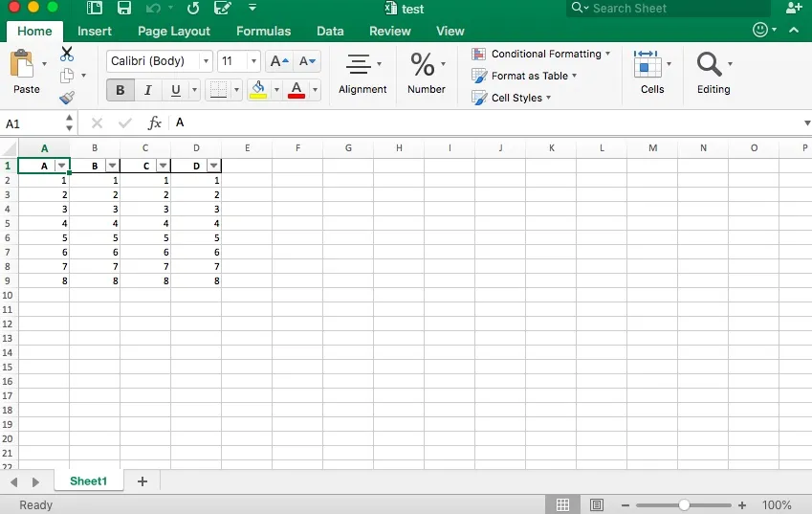812x514 pixels.
Task: Copy selection with the copy icon
Action: [x=67, y=76]
